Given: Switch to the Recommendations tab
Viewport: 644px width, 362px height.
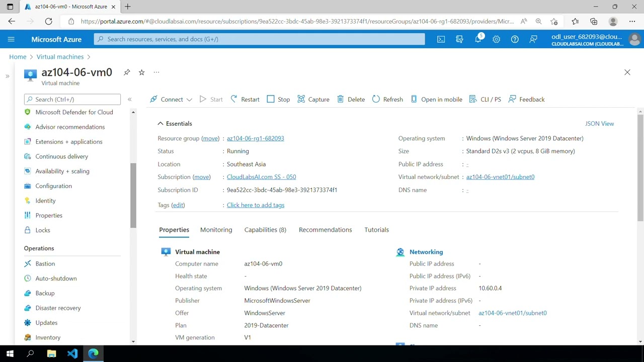Looking at the screenshot, I should click(x=326, y=230).
